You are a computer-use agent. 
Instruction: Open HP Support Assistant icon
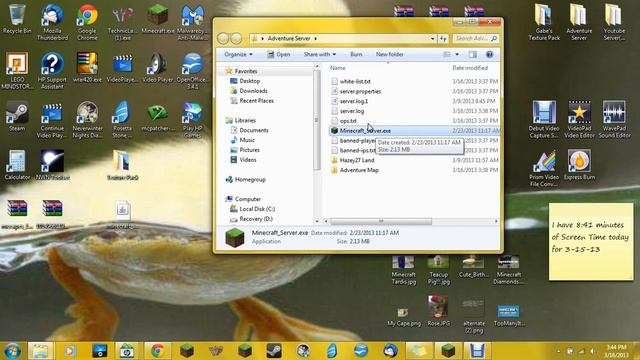pos(52,71)
